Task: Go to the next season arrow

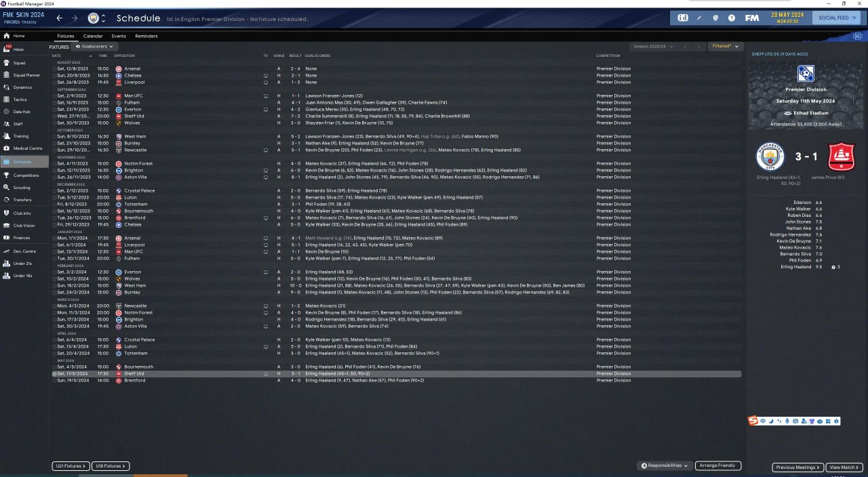Action: 699,46
